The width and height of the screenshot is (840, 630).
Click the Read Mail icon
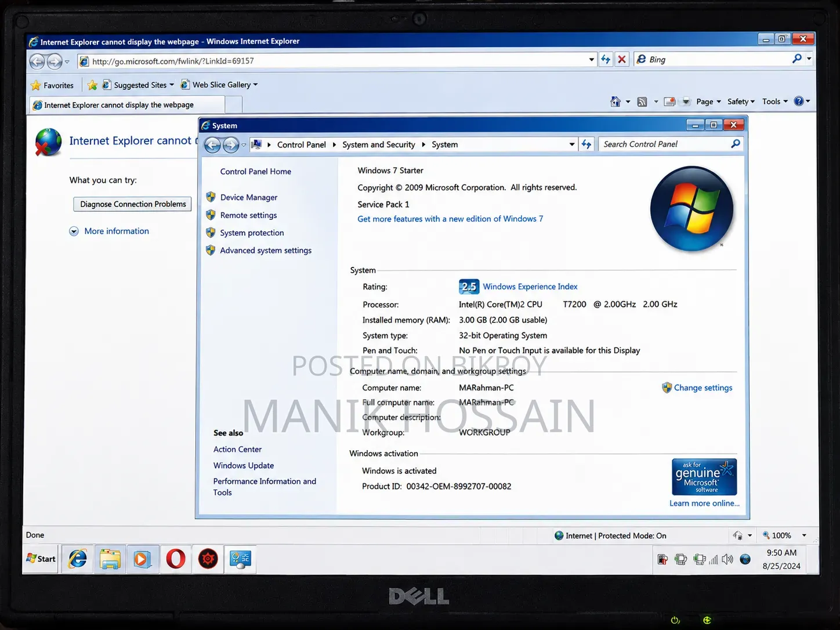tap(669, 102)
